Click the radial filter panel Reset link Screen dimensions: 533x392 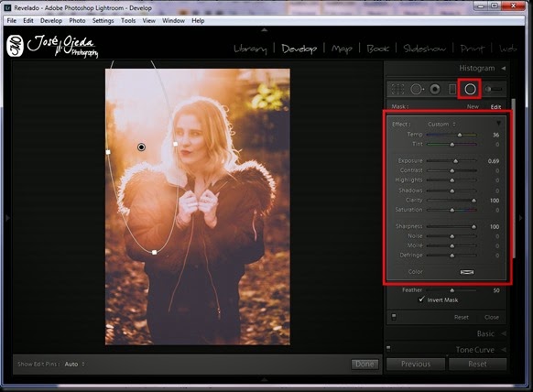[x=462, y=317]
